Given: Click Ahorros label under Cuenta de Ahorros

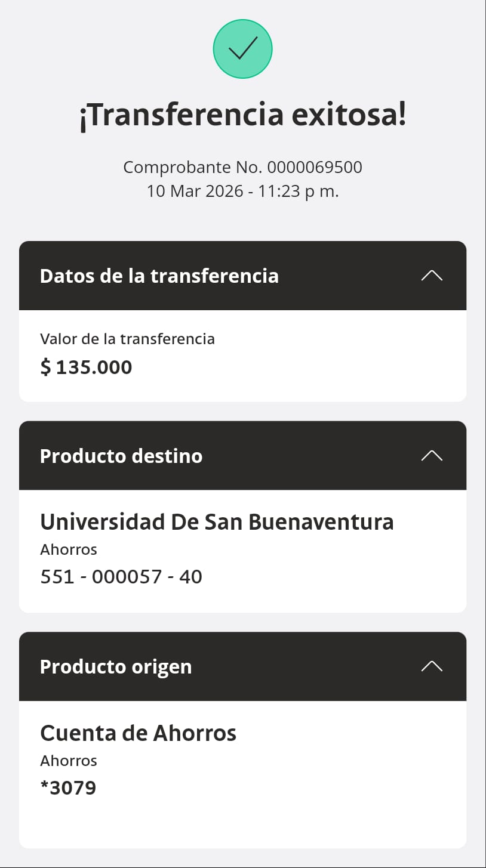Looking at the screenshot, I should click(69, 761).
